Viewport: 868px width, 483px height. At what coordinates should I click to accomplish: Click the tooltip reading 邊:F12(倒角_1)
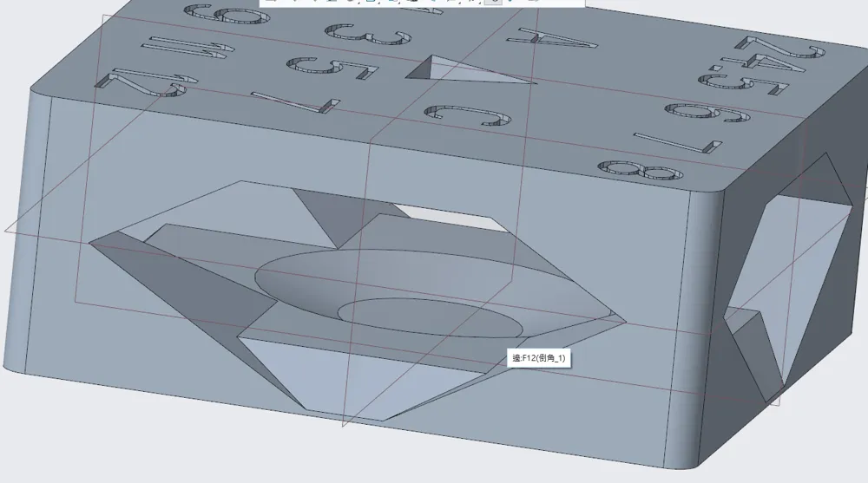539,358
